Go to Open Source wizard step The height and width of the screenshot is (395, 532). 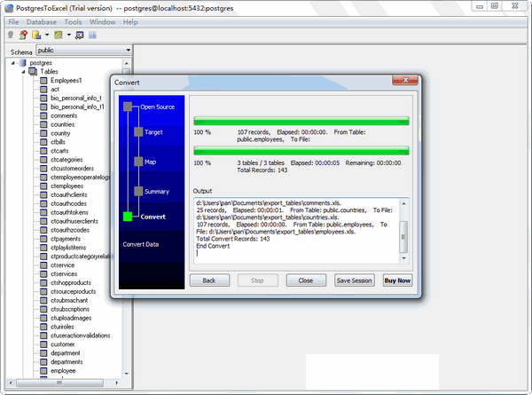tap(158, 107)
